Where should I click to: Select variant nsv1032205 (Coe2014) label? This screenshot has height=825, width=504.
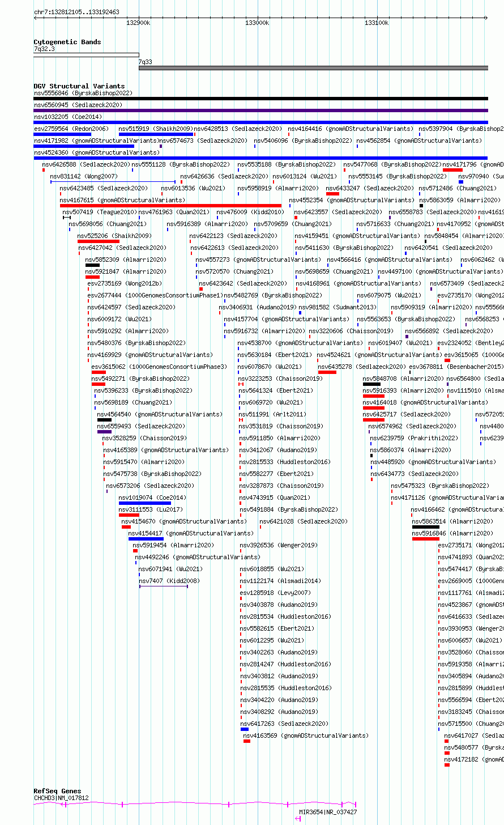click(68, 117)
